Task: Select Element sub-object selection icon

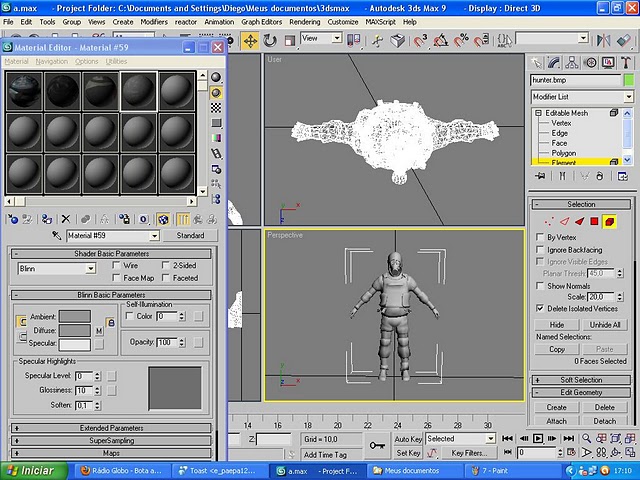Action: coord(609,222)
